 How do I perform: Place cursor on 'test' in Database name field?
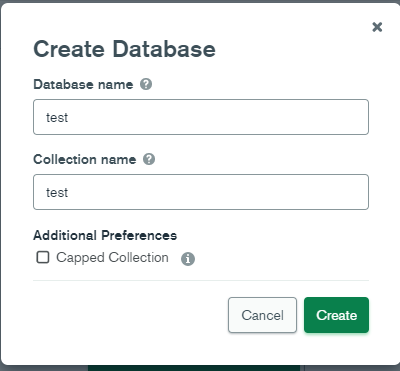click(x=57, y=117)
